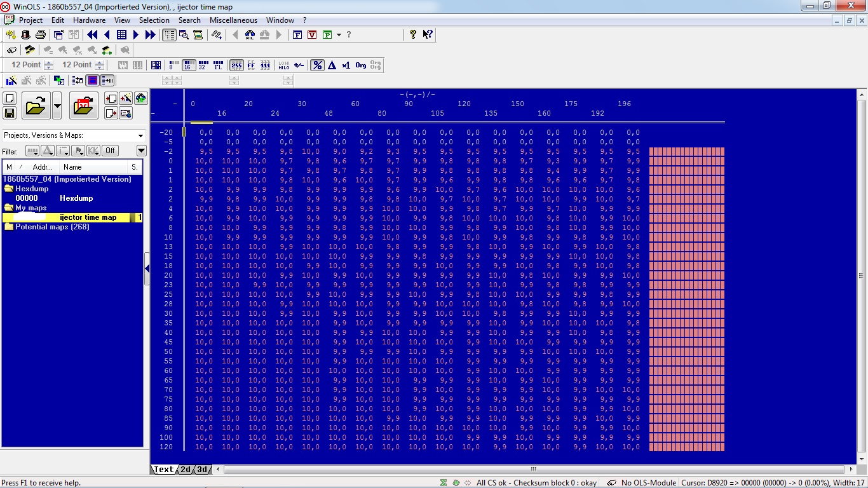Screen dimensions: 868x488
Task: Toggle the 255 decimal number format
Action: 236,65
